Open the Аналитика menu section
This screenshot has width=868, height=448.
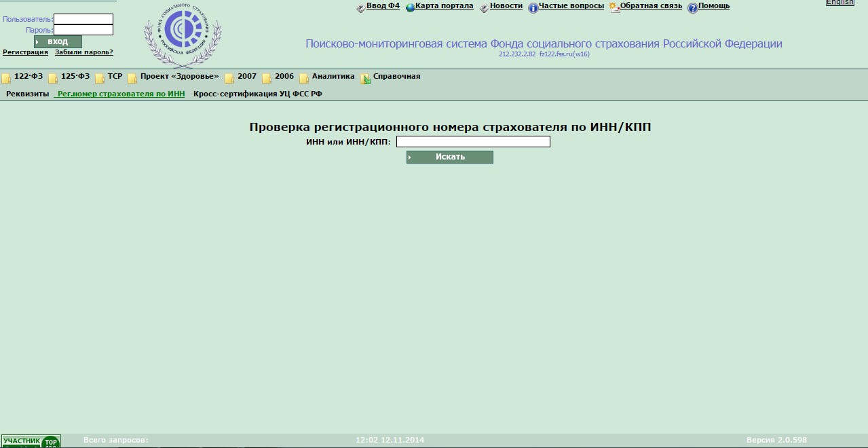pos(333,77)
